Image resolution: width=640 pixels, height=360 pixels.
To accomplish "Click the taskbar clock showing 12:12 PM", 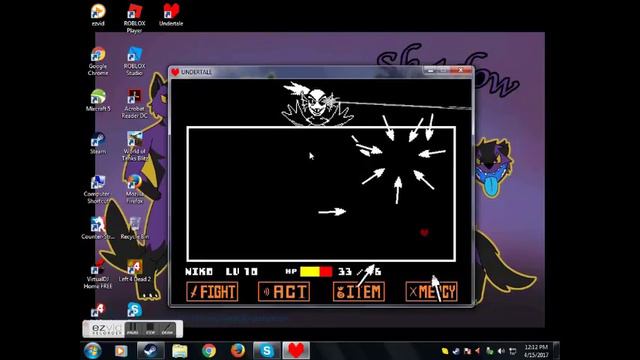I will click(536, 351).
